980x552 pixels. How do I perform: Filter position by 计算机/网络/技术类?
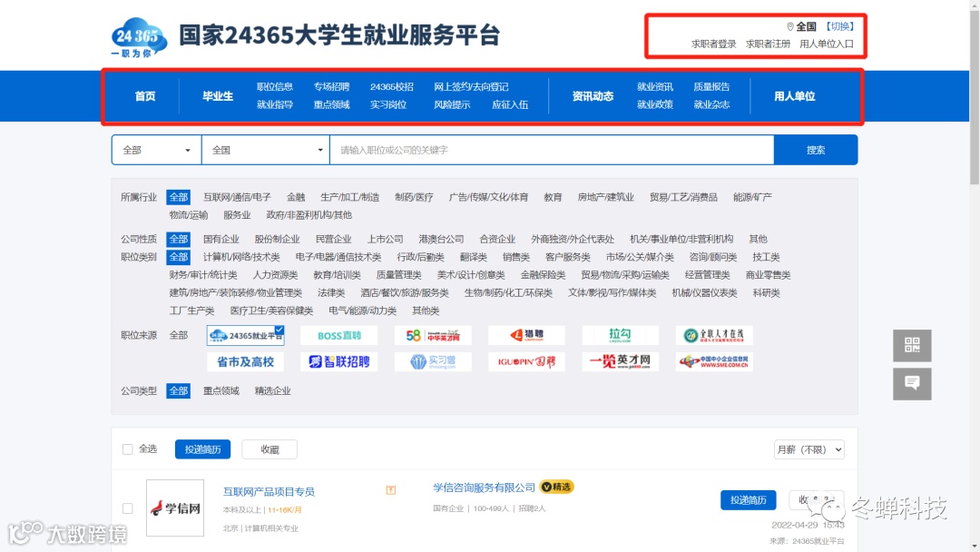tap(241, 257)
